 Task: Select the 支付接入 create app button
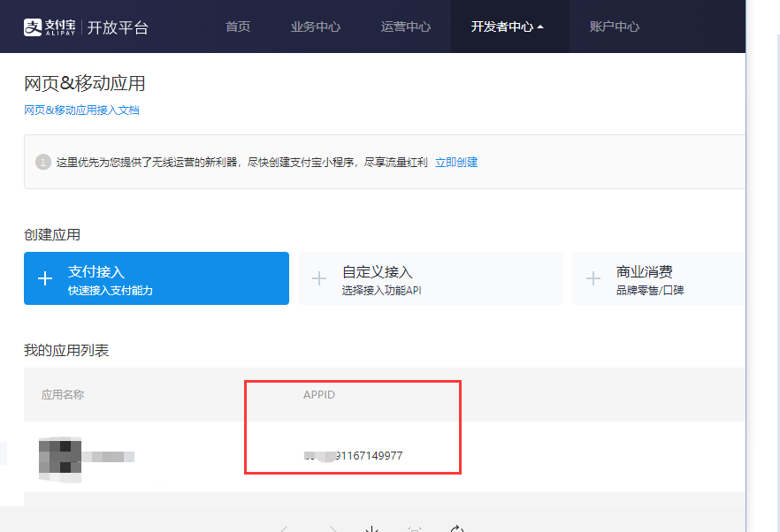(x=157, y=278)
